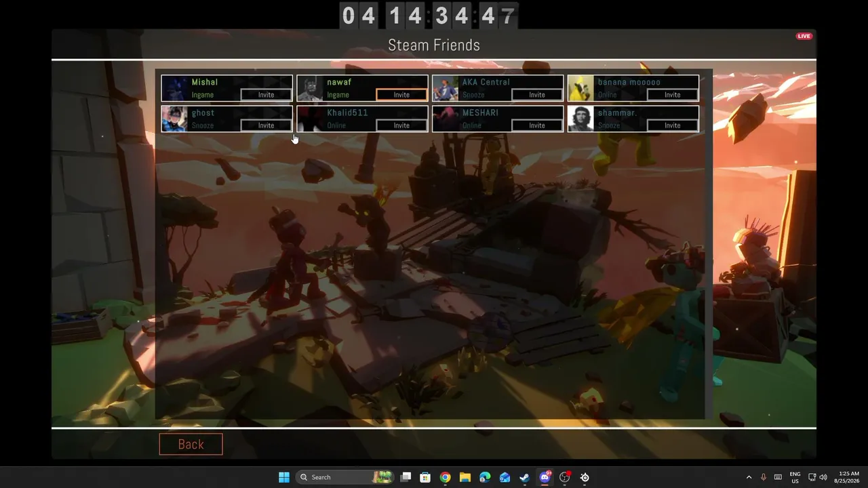
Task: Click the name "shammar."
Action: tap(617, 113)
